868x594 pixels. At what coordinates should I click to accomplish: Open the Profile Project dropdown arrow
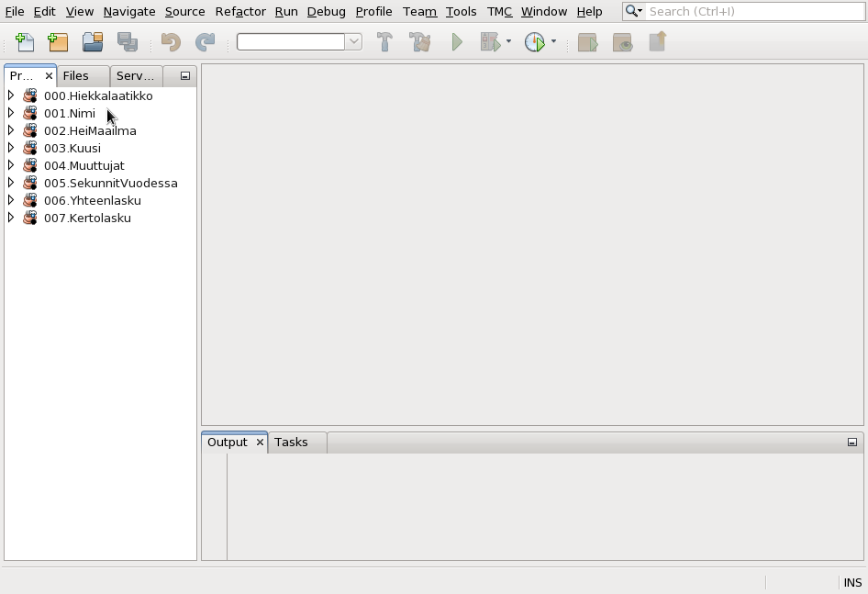pyautogui.click(x=553, y=41)
